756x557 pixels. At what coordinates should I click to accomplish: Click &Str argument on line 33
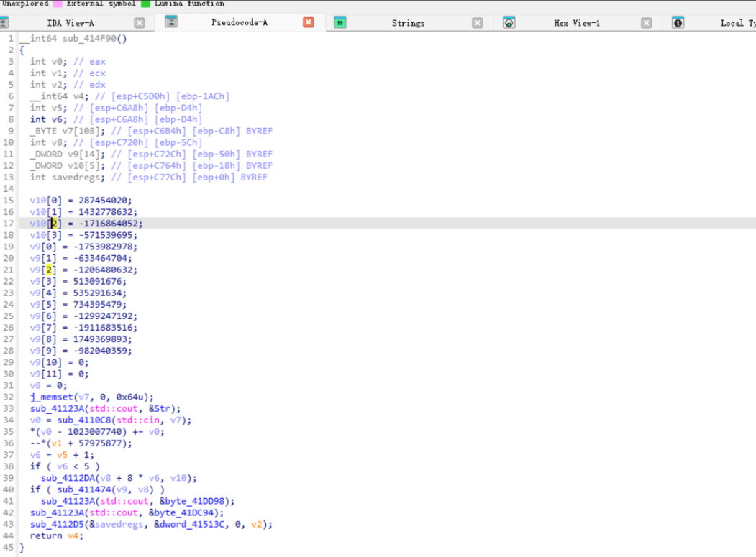pyautogui.click(x=159, y=409)
